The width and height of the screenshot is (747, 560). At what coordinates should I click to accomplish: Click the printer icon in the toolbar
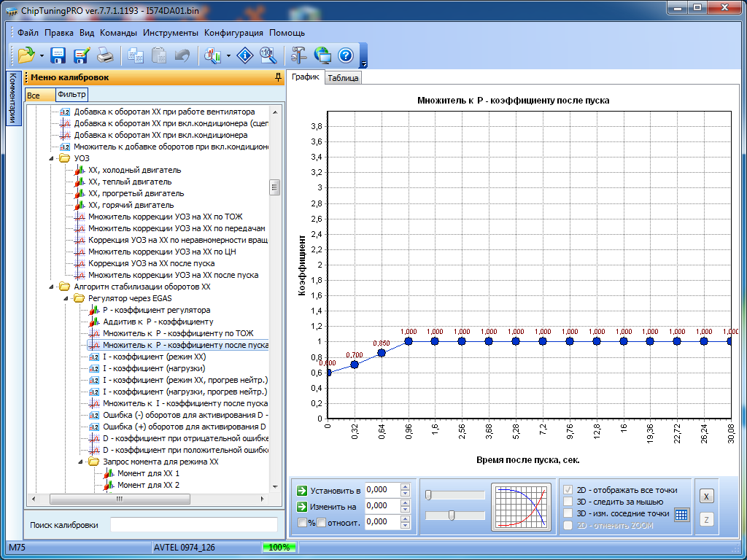coord(105,55)
